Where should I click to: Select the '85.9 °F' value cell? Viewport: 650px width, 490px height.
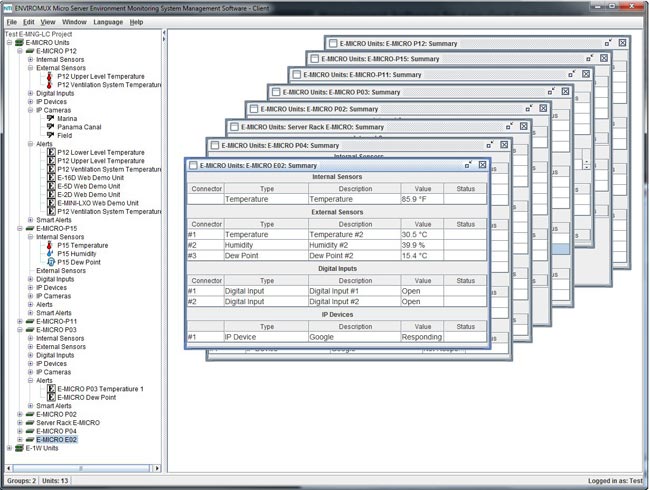(x=422, y=199)
